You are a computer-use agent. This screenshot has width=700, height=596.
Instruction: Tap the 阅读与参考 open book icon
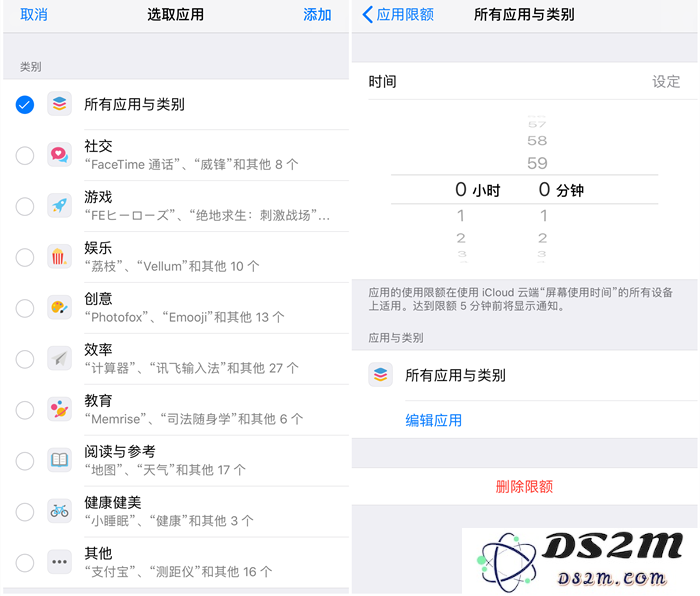coord(59,460)
